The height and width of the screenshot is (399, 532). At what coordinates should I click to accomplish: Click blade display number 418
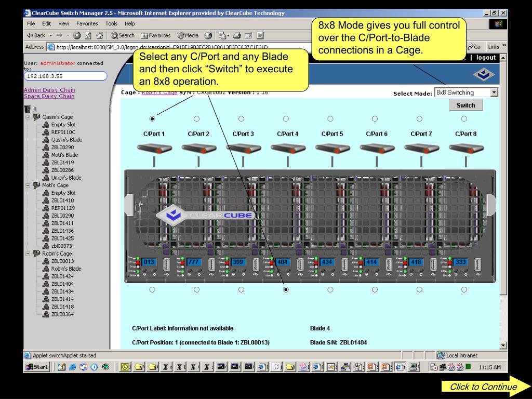point(416,262)
